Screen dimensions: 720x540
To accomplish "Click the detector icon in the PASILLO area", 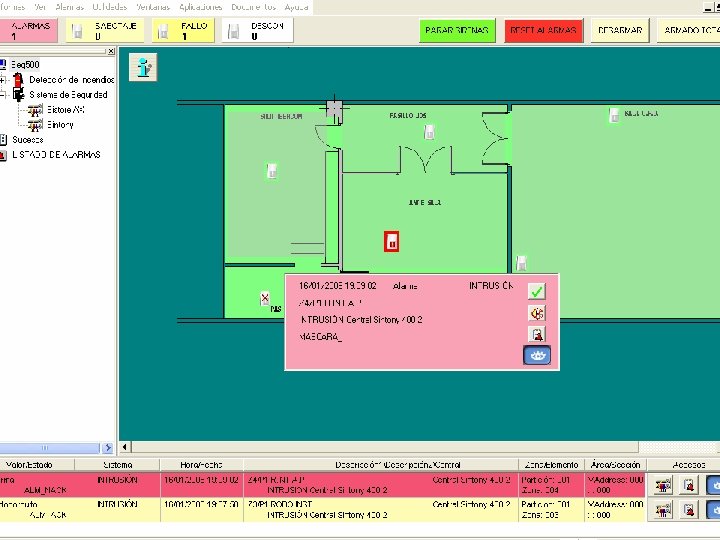I will (x=429, y=132).
